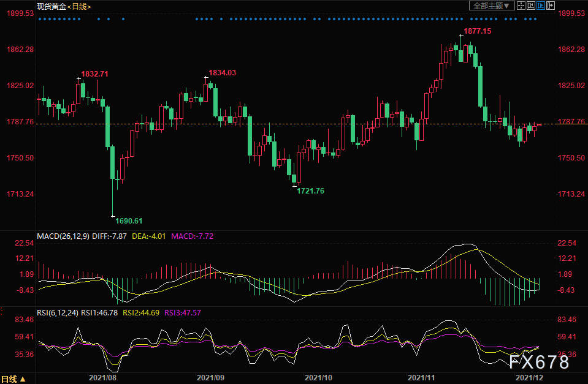The image size is (588, 384).
Task: Select the MACD(26,12,9) indicator label
Action: point(63,236)
